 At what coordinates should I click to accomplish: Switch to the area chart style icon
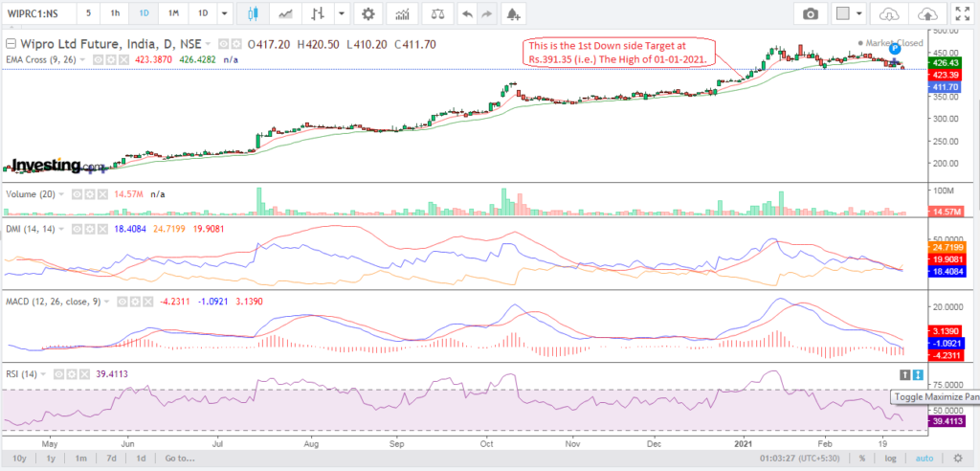(285, 13)
